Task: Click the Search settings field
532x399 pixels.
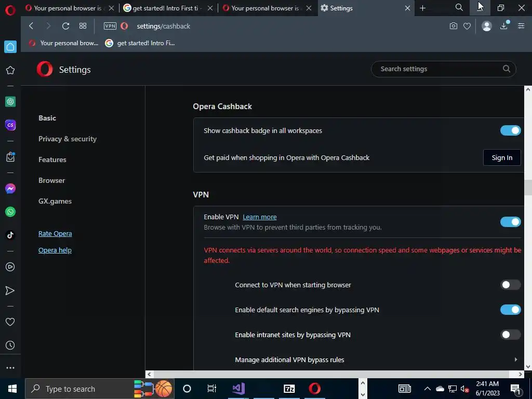Action: pyautogui.click(x=444, y=69)
